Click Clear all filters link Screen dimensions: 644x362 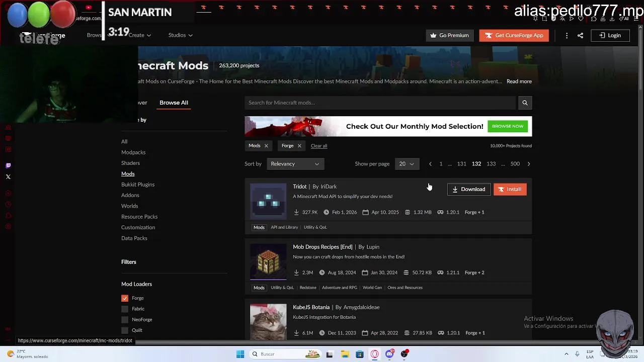[319, 146]
